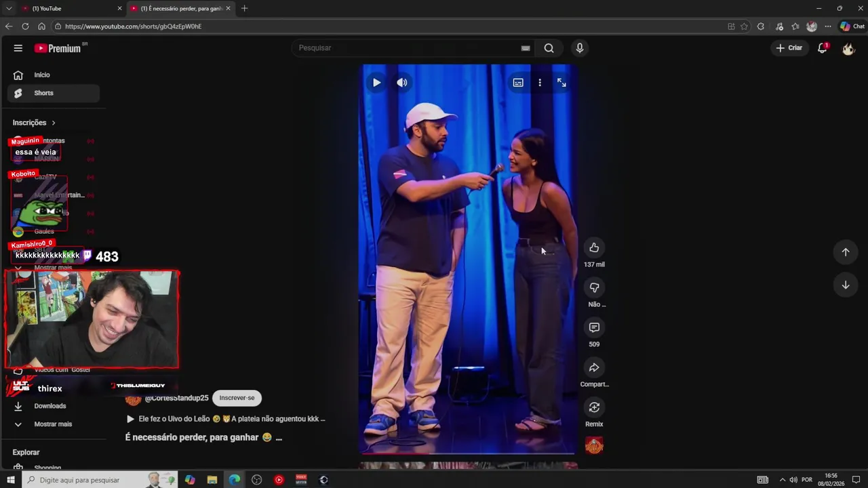Open the YouTube account avatar menu
The height and width of the screenshot is (488, 868).
tap(848, 48)
